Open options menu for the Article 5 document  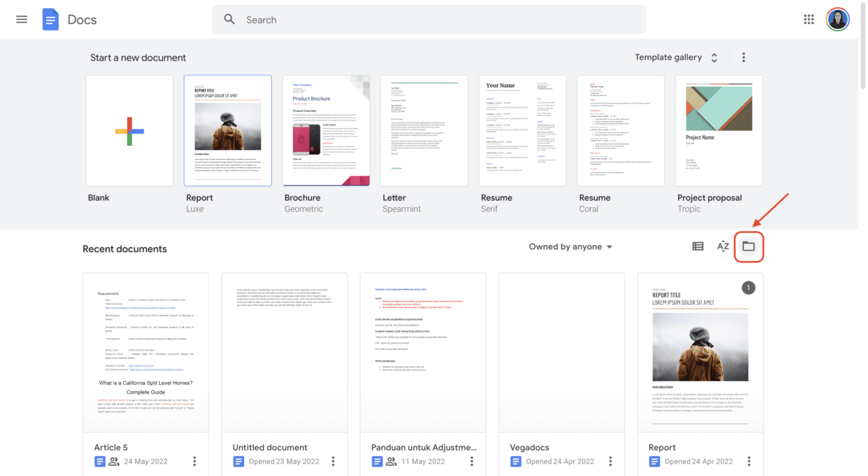[x=194, y=461]
